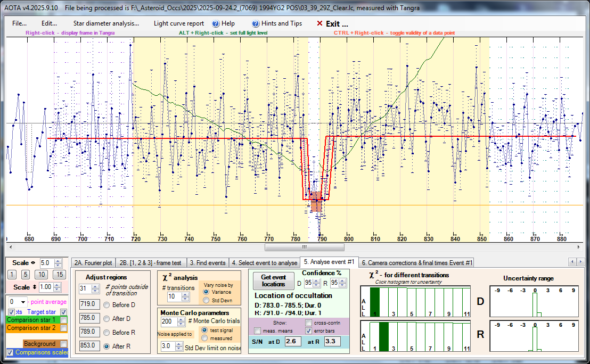Raise the D confidence percentage spinner
Image resolution: width=590 pixels, height=364 pixels.
[316, 280]
